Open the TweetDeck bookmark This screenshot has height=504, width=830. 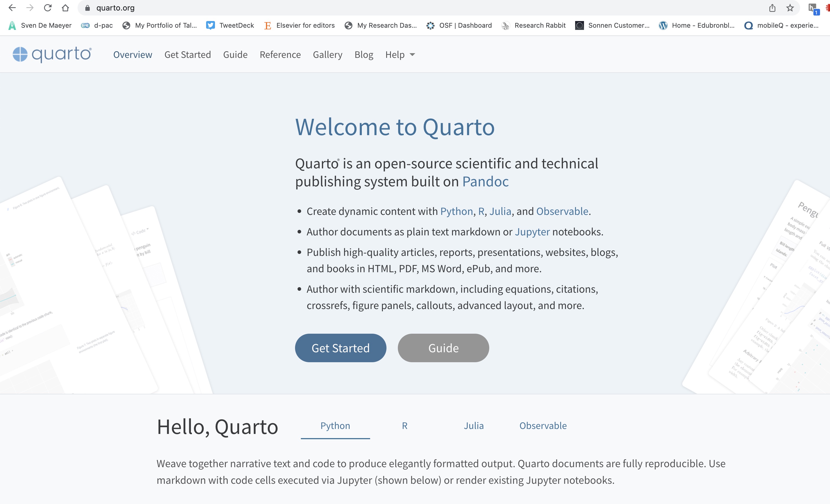[x=230, y=25]
